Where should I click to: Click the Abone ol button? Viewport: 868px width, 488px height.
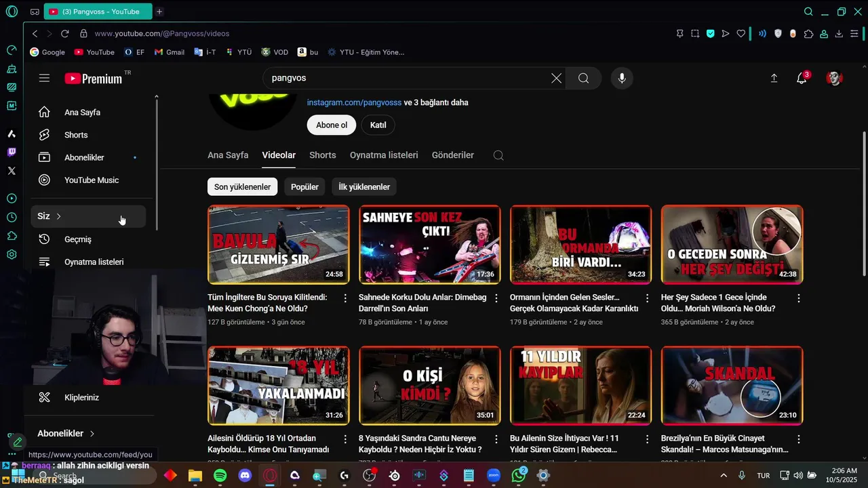pyautogui.click(x=332, y=125)
